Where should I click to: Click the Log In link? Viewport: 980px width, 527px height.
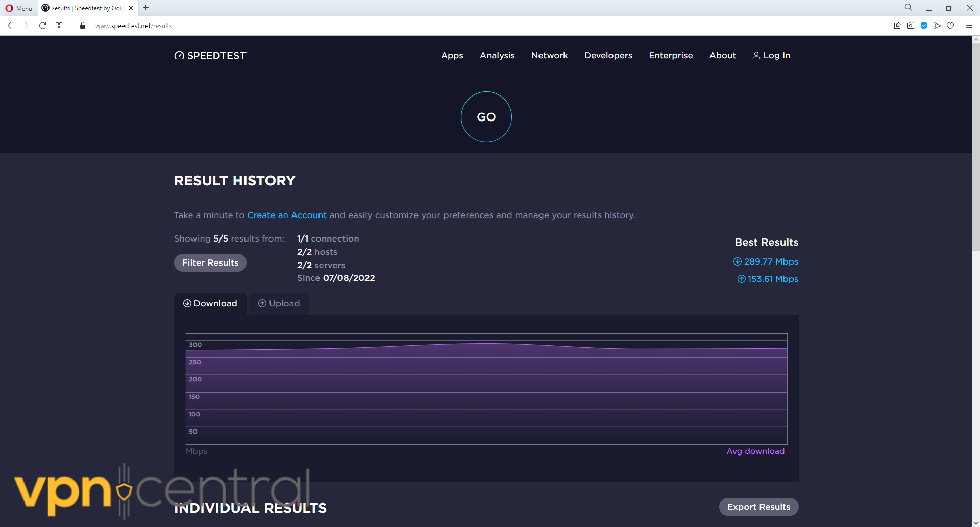(771, 55)
